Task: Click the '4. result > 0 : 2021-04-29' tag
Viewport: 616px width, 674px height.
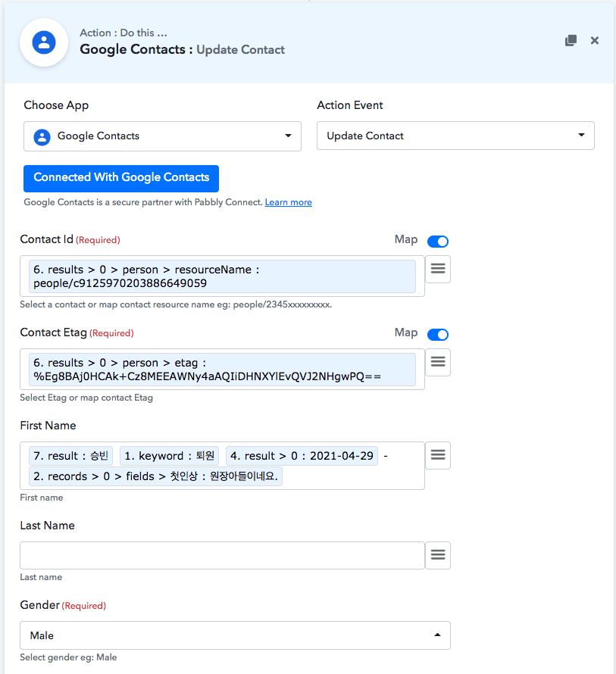Action: click(x=302, y=456)
